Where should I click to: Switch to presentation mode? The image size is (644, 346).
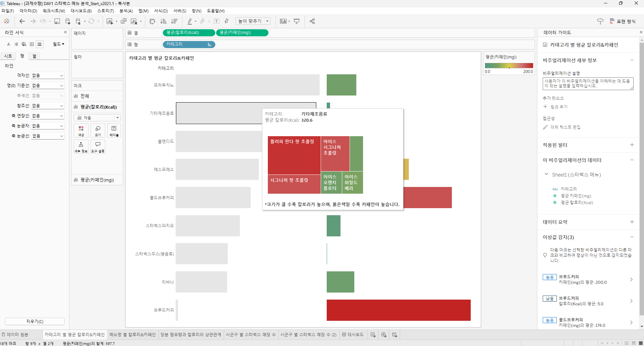click(x=296, y=21)
